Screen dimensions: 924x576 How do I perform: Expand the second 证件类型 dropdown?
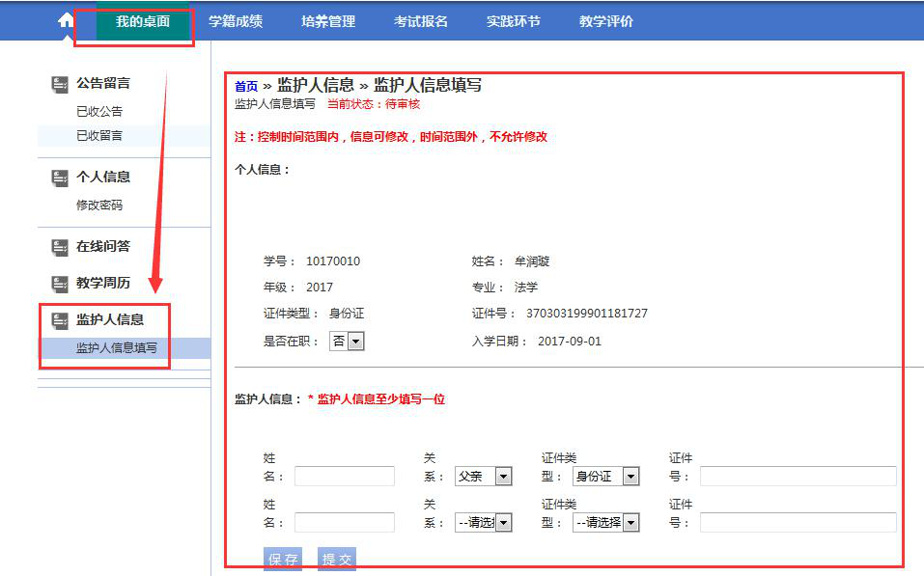tap(608, 522)
